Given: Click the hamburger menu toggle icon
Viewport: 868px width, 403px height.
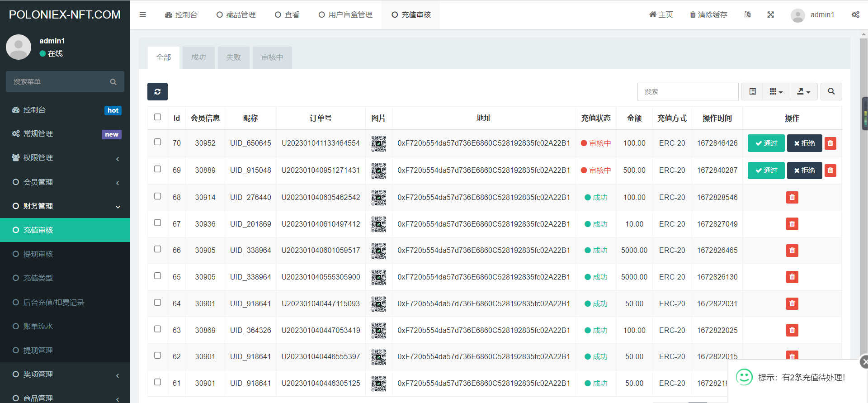Looking at the screenshot, I should pyautogui.click(x=143, y=14).
